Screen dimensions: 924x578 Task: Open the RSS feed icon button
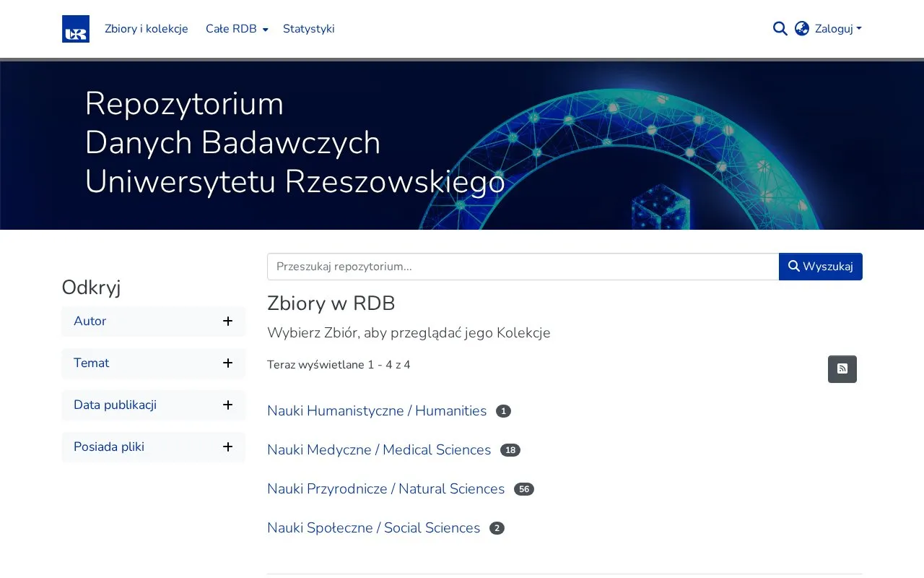(842, 369)
